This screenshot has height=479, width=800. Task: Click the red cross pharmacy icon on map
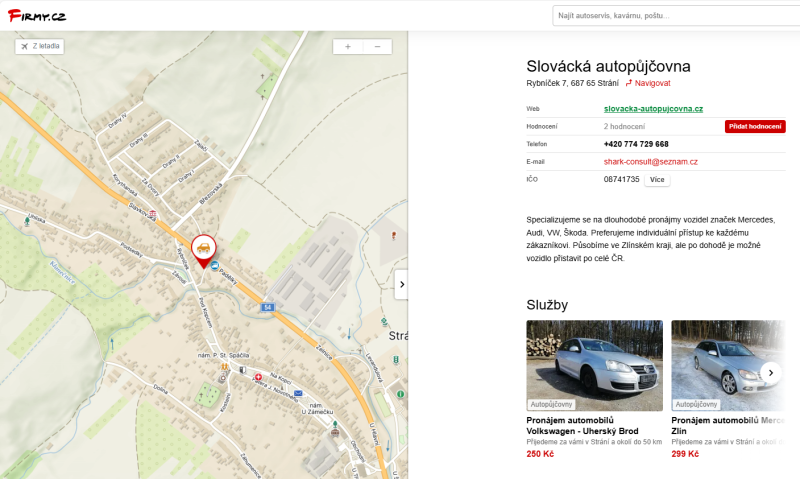pyautogui.click(x=258, y=377)
